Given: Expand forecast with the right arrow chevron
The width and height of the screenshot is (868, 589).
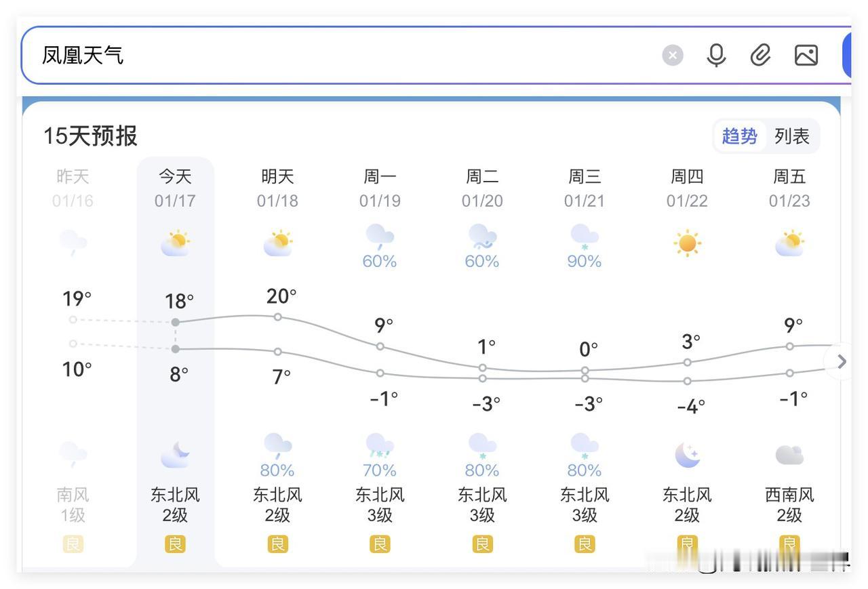Looking at the screenshot, I should point(842,361).
